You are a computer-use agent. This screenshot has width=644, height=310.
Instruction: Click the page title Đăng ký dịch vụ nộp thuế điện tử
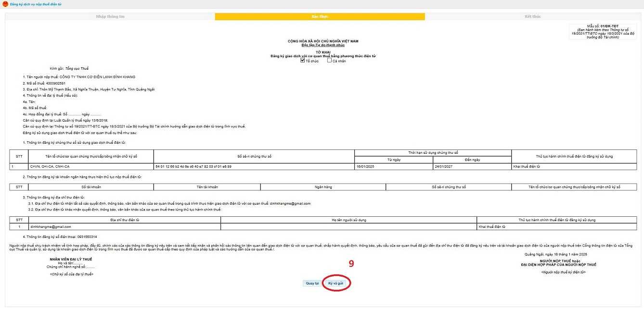tap(36, 4)
